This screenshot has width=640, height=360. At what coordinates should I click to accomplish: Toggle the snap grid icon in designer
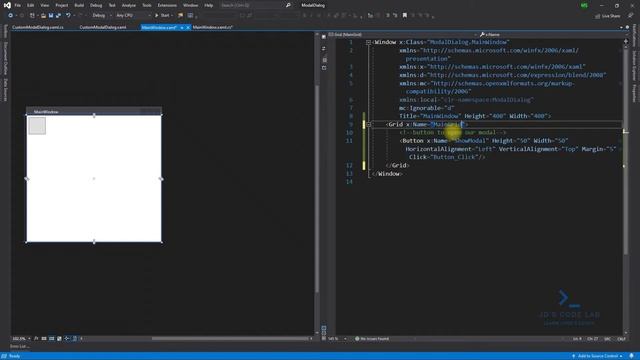pos(44,338)
